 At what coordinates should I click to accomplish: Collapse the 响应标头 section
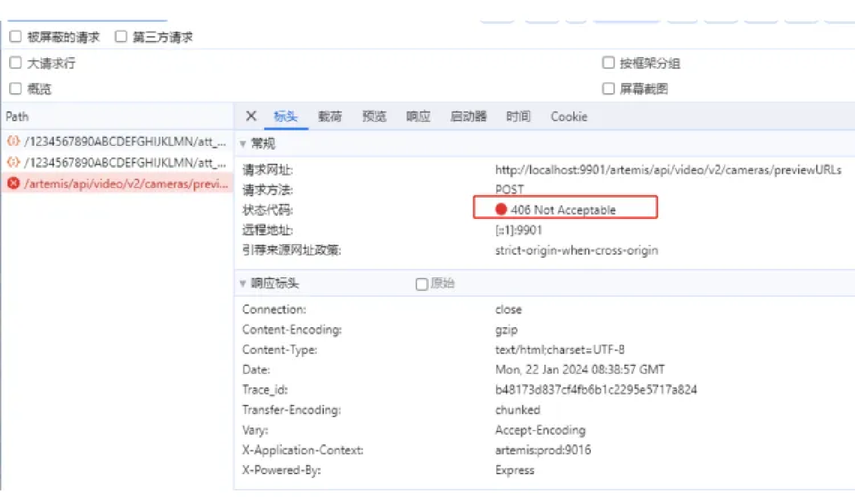(x=244, y=284)
